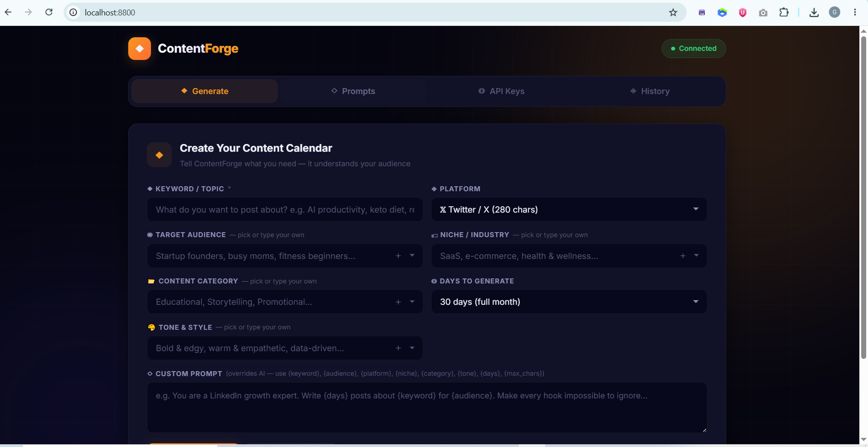
Task: Switch to the Prompts tab
Action: pos(353,91)
